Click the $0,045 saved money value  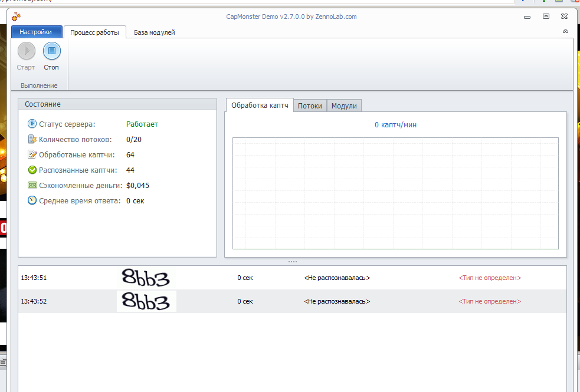(x=137, y=186)
